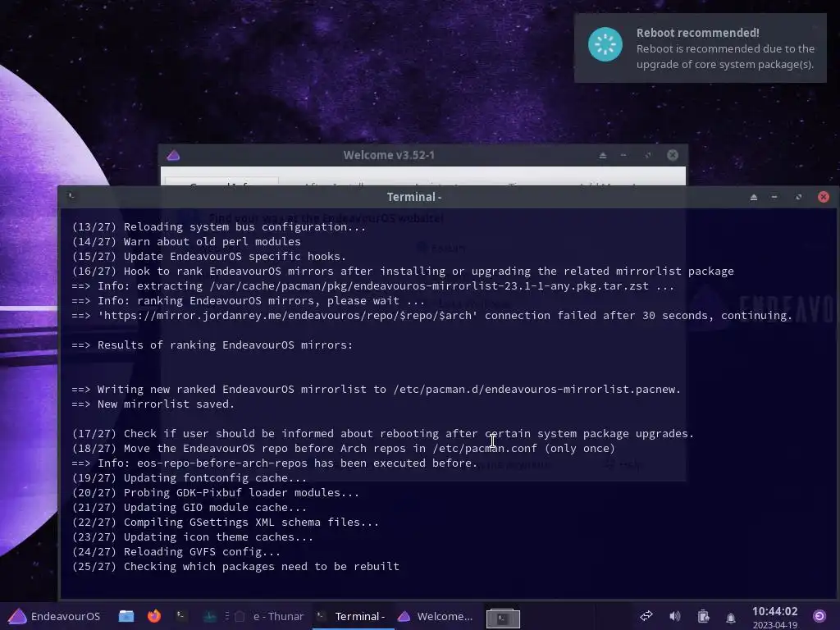Viewport: 840px width, 630px height.
Task: Open the network connections tray icon
Action: click(646, 616)
